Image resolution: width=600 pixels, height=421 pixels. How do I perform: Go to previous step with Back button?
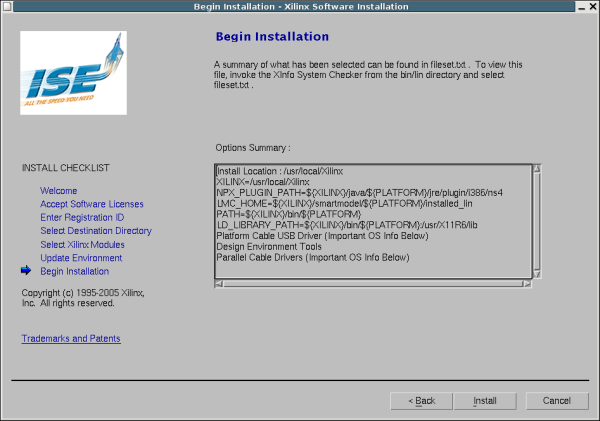421,401
